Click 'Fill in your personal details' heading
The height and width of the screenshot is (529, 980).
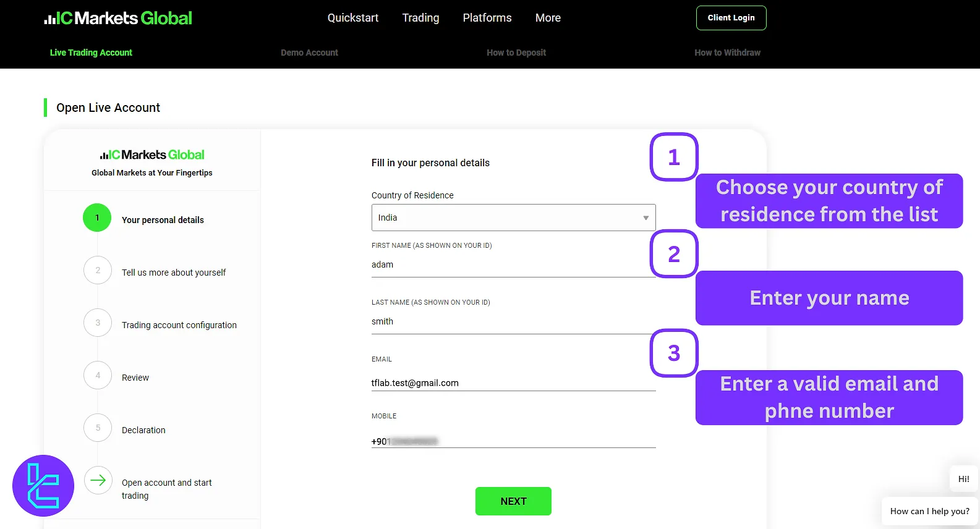coord(430,163)
